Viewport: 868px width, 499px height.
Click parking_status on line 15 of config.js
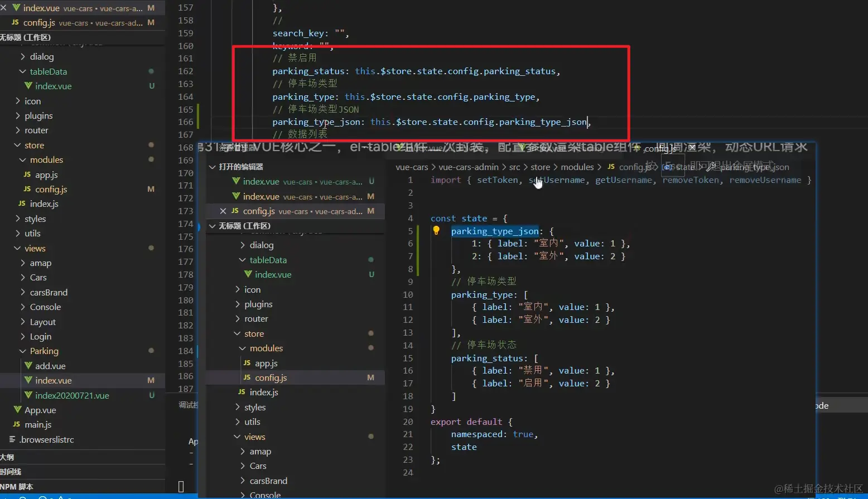(488, 358)
